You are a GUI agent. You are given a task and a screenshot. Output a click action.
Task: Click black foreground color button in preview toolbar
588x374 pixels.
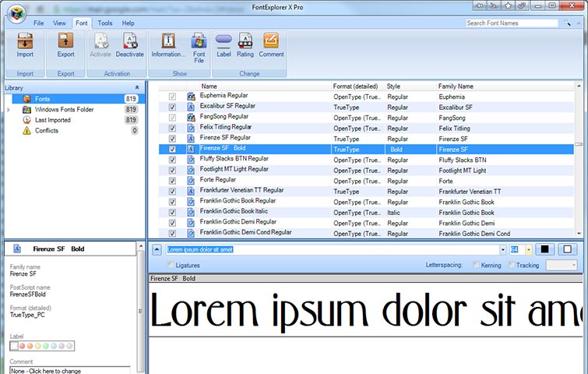point(544,249)
